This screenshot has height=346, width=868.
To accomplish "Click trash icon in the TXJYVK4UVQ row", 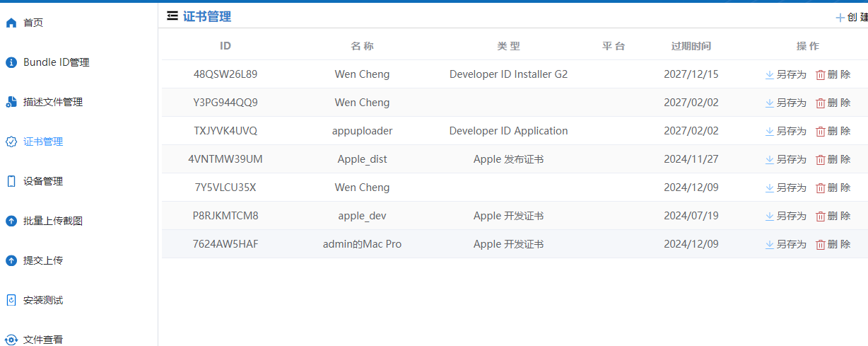I will (821, 131).
